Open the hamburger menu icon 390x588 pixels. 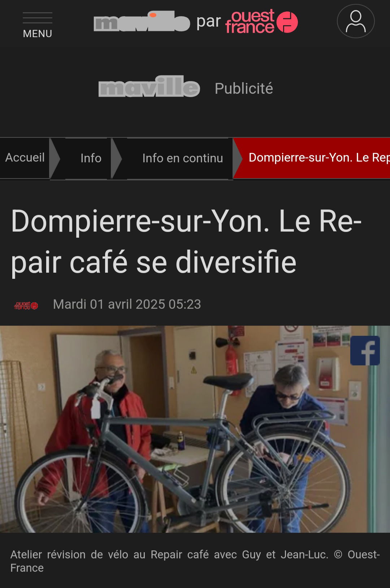38,18
